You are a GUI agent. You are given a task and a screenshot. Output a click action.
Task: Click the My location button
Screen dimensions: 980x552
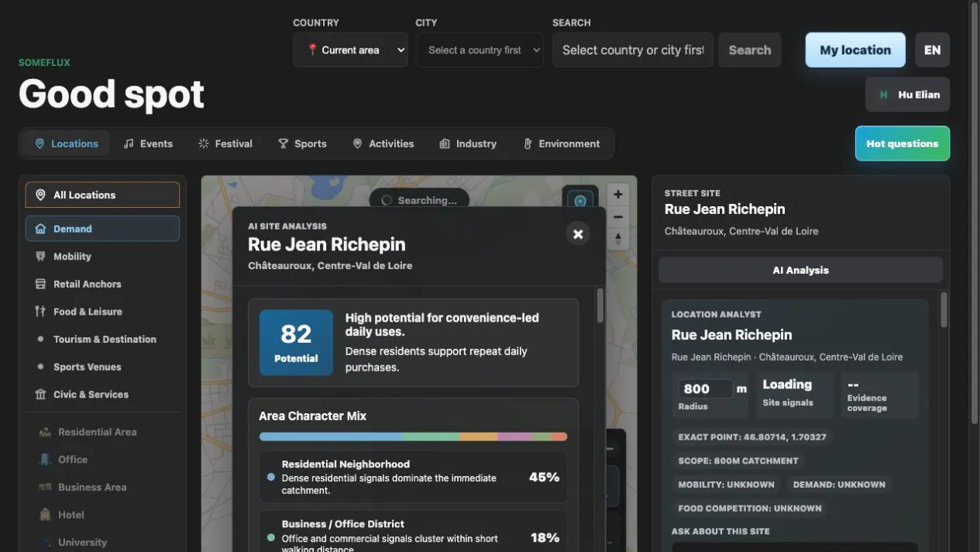point(855,50)
